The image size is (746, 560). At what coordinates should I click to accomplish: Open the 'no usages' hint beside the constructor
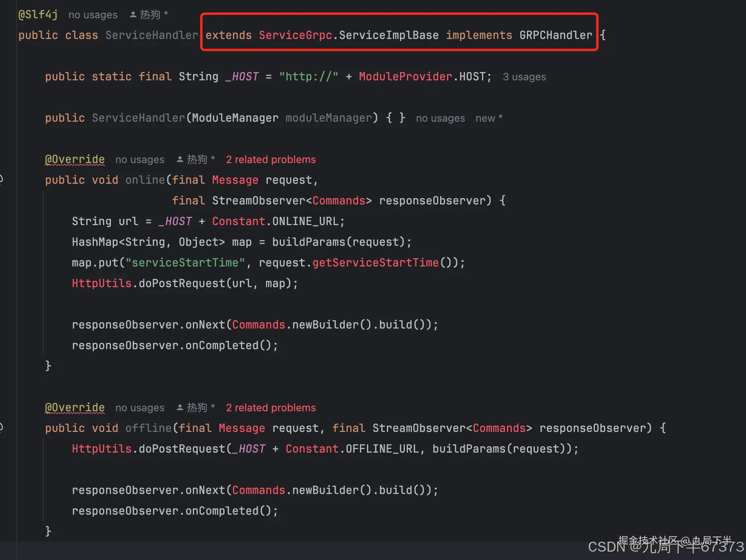(440, 118)
